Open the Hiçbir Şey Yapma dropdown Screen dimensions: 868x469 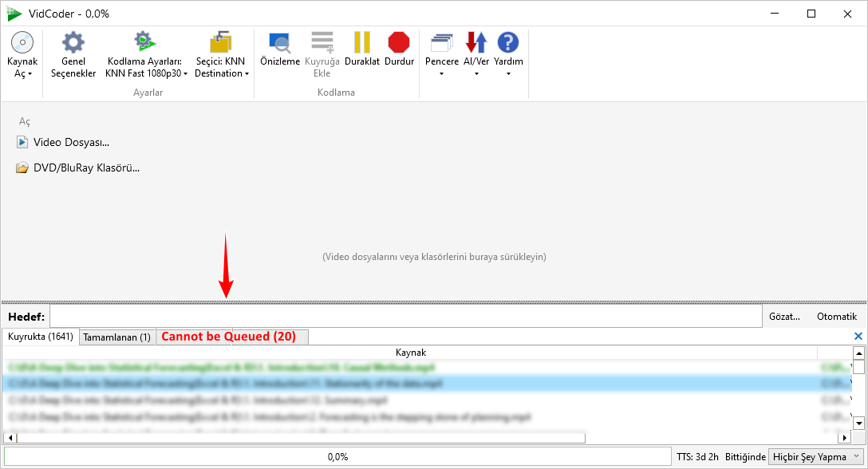pyautogui.click(x=816, y=457)
